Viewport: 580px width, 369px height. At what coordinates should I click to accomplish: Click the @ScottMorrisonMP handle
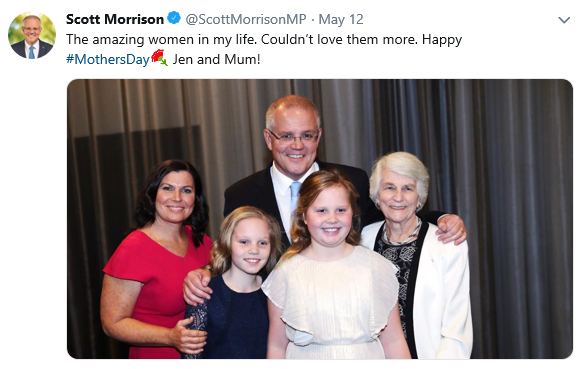[x=246, y=19]
